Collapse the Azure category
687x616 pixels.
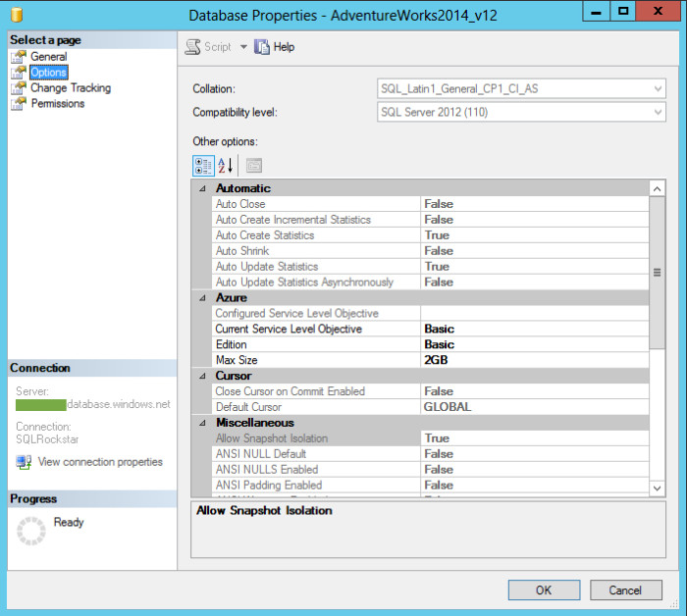point(202,298)
